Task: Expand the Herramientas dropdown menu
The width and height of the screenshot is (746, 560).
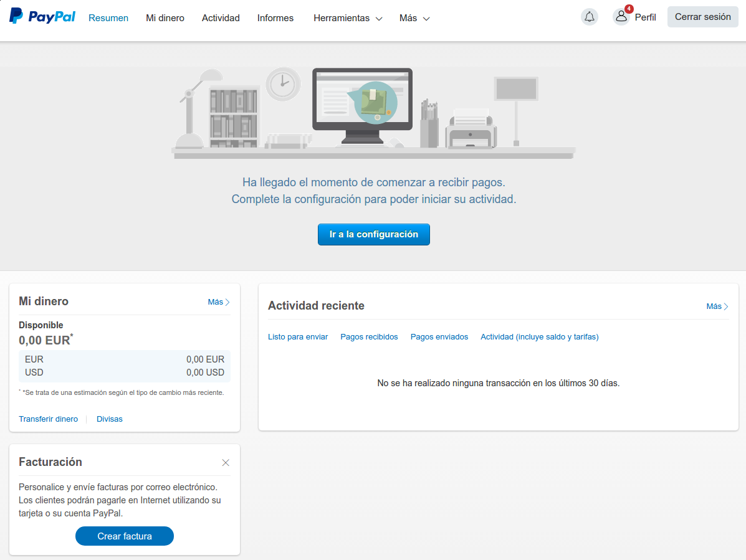Action: tap(348, 18)
